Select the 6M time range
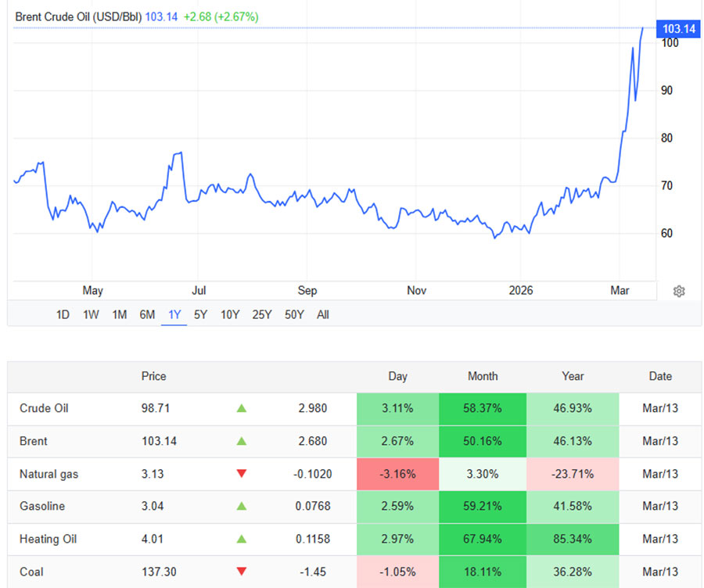Screen dimensions: 704x588 tap(147, 314)
